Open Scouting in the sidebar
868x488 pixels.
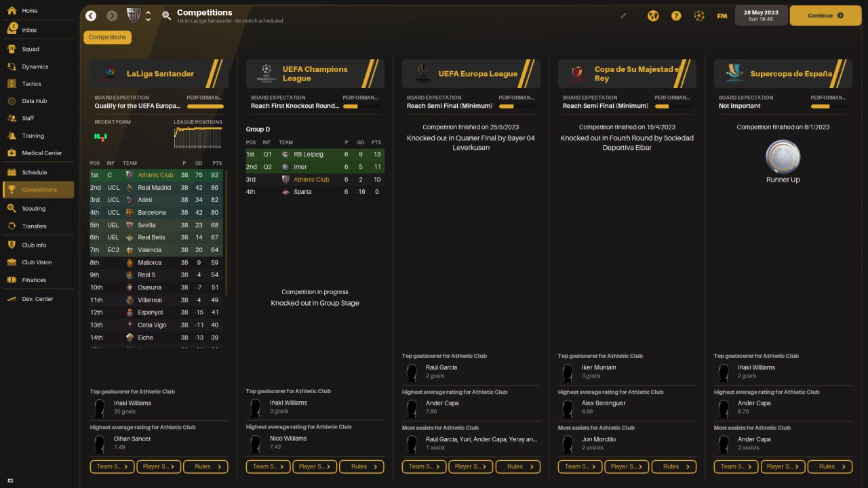point(38,209)
